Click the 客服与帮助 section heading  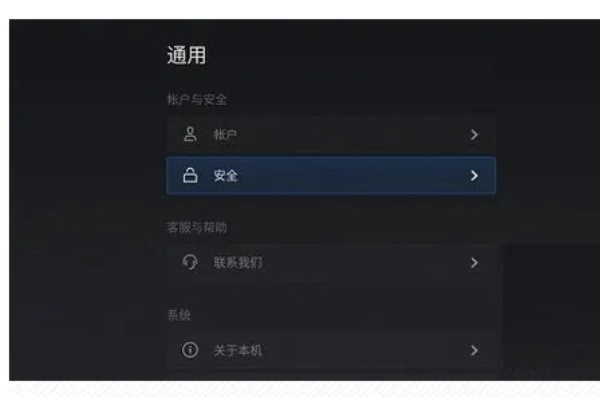click(x=197, y=228)
